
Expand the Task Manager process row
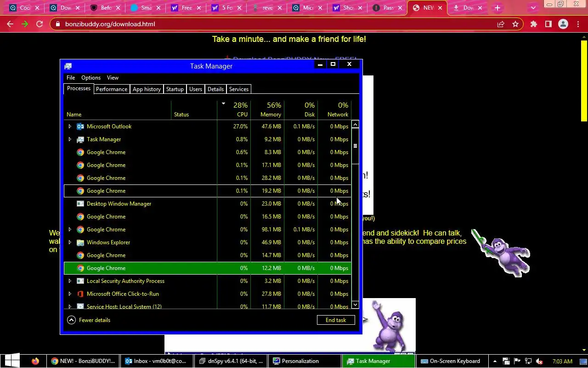(70, 139)
